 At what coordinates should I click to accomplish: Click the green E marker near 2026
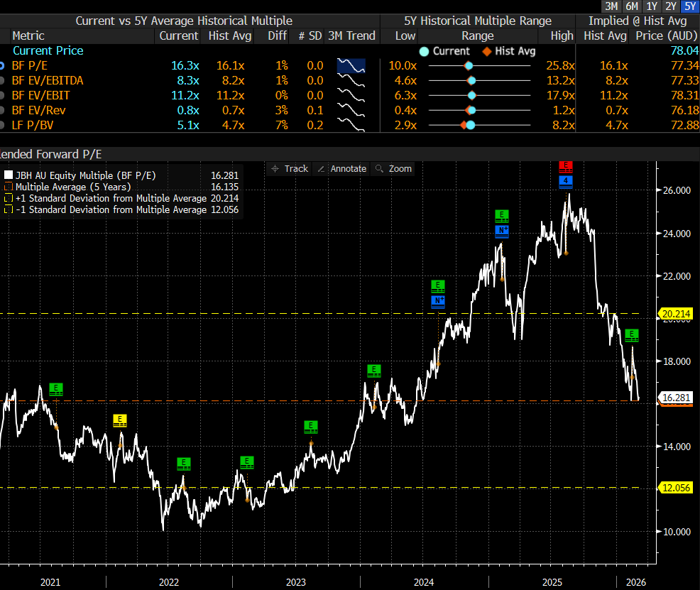click(x=633, y=334)
